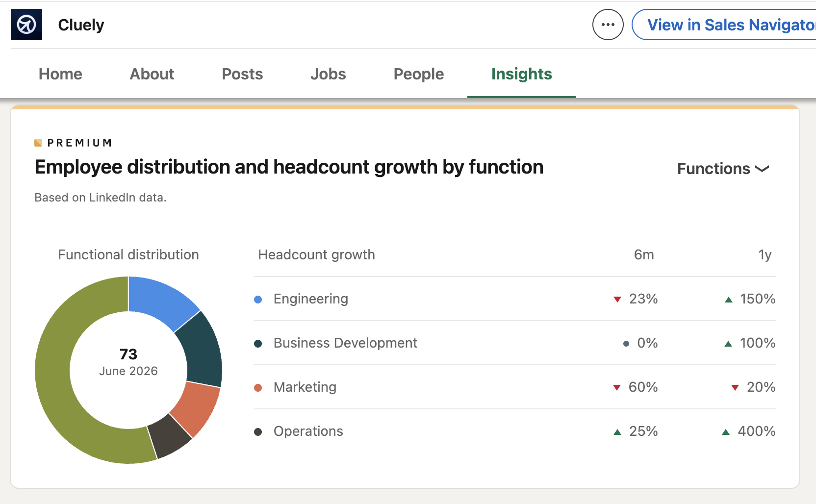
Task: Switch to the Posts tab
Action: [242, 74]
